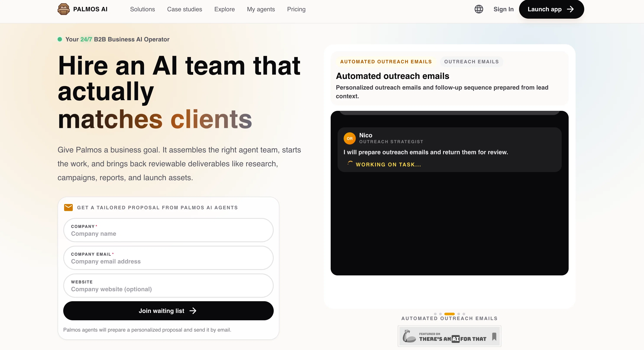This screenshot has height=350, width=644.
Task: Open the Solutions menu
Action: [142, 9]
